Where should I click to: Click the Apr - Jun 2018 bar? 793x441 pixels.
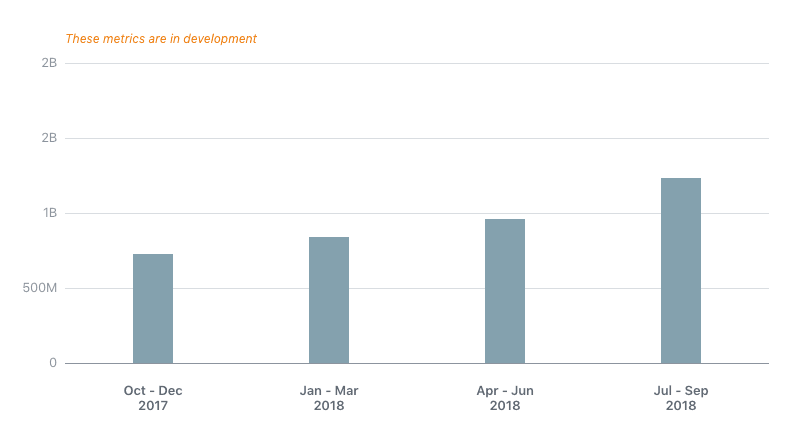(x=505, y=291)
